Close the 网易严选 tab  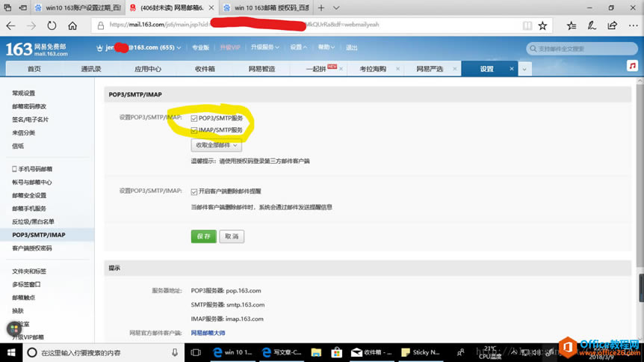coord(455,69)
